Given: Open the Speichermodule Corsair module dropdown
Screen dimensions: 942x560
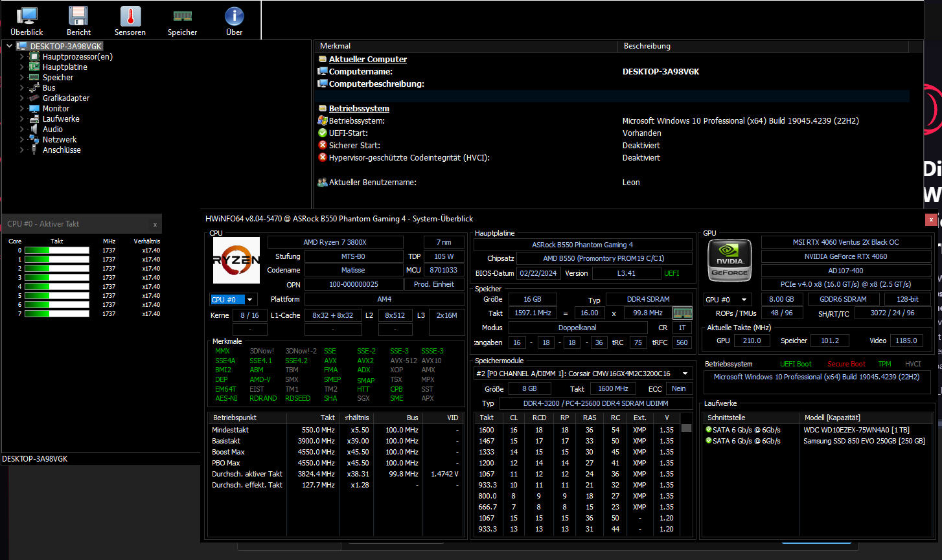Looking at the screenshot, I should tap(583, 374).
